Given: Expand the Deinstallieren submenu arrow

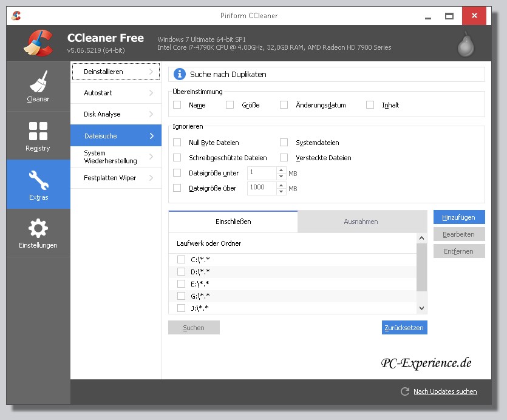Looking at the screenshot, I should pyautogui.click(x=151, y=72).
